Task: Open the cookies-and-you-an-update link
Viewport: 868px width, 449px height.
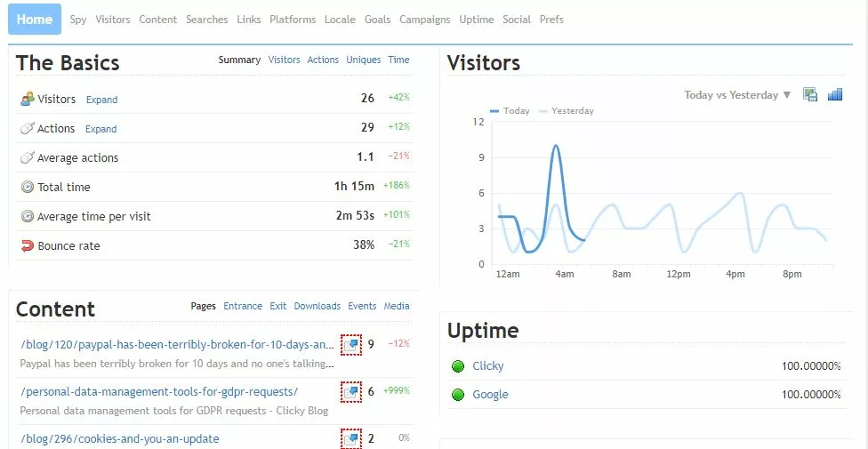Action: pos(120,439)
